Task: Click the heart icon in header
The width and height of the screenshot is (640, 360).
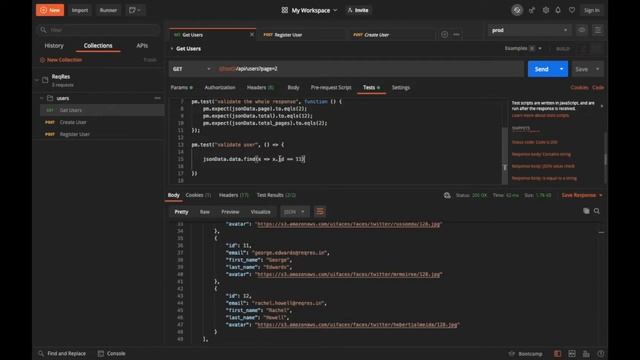Action: (572, 10)
